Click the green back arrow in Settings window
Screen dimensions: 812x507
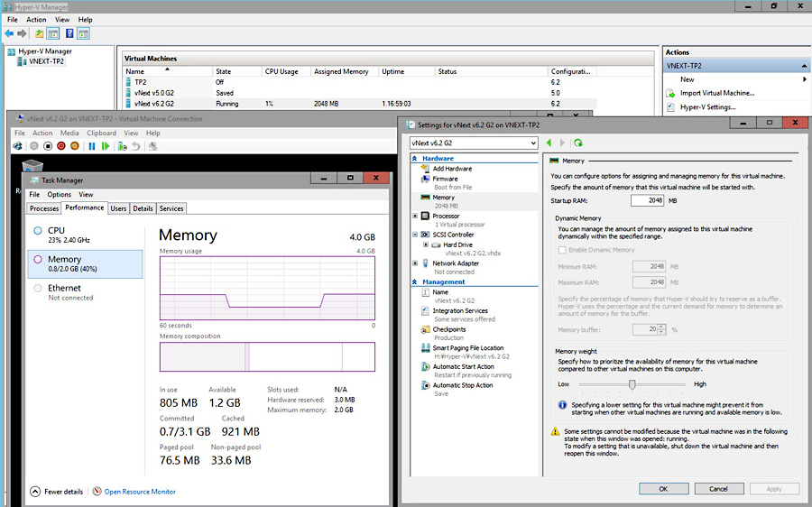coord(549,143)
